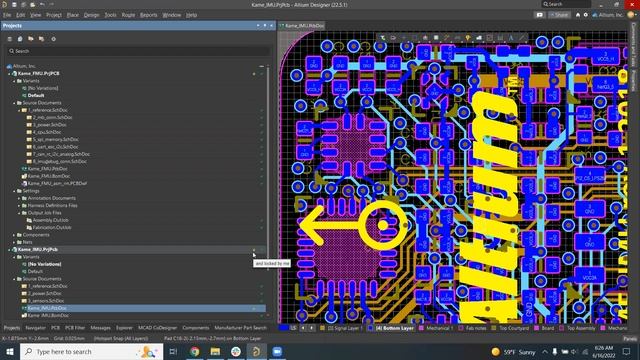Collapse the Kame_FMU.PrjPCB project node
Screen dimensions: 640x360
coord(9,73)
